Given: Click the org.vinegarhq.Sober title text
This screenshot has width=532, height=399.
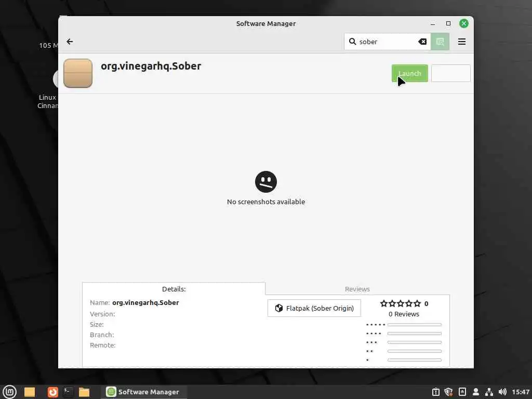Looking at the screenshot, I should click(x=151, y=66).
